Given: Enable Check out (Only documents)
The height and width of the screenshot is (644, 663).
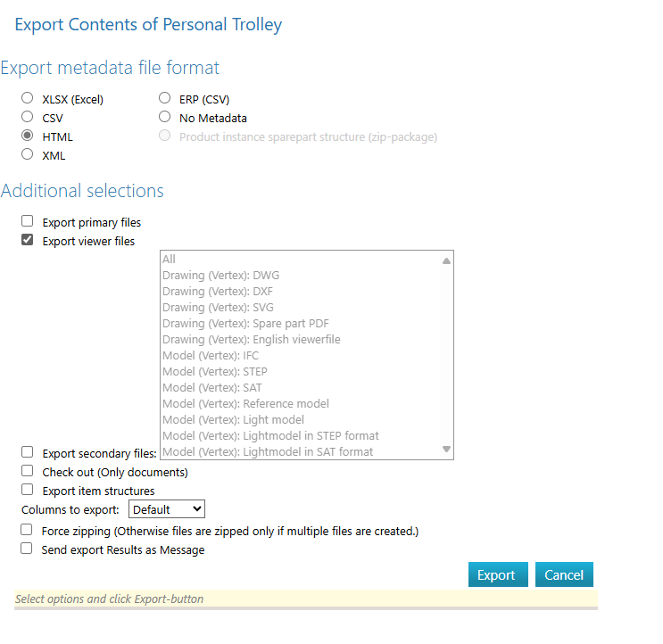Looking at the screenshot, I should pyautogui.click(x=28, y=471).
